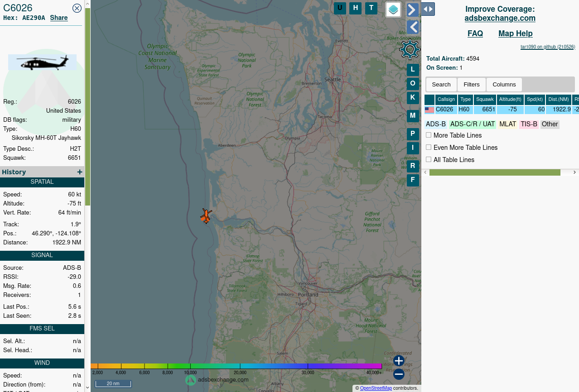Click the Other source legend label

click(550, 124)
